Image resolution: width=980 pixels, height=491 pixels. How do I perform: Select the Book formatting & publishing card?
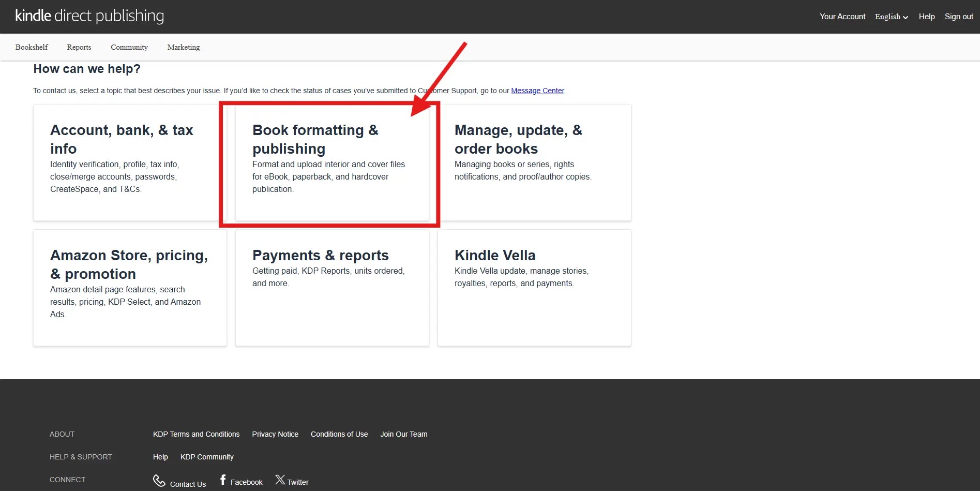click(x=332, y=162)
